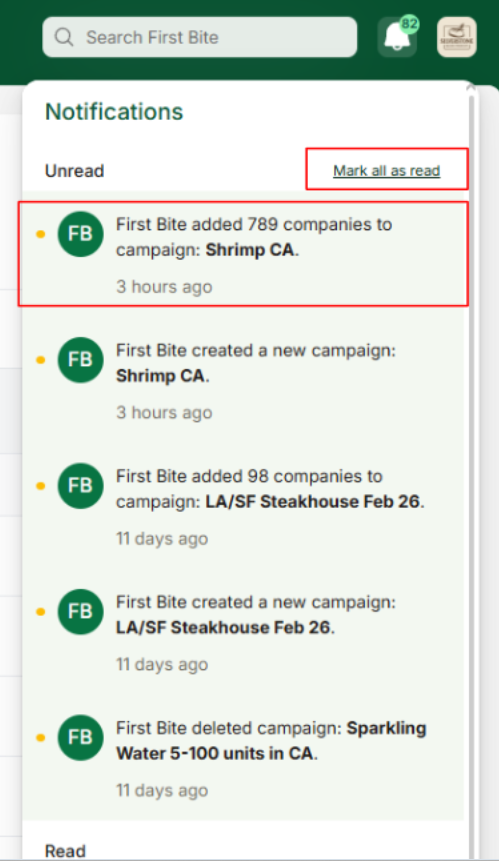Click the magnifier icon in the search bar
The height and width of the screenshot is (861, 499).
click(64, 37)
